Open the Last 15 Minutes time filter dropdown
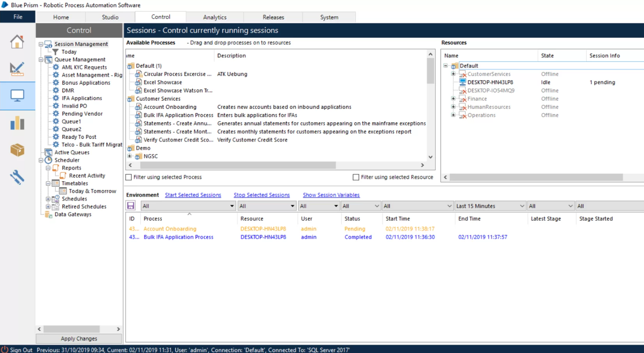 [x=490, y=206]
